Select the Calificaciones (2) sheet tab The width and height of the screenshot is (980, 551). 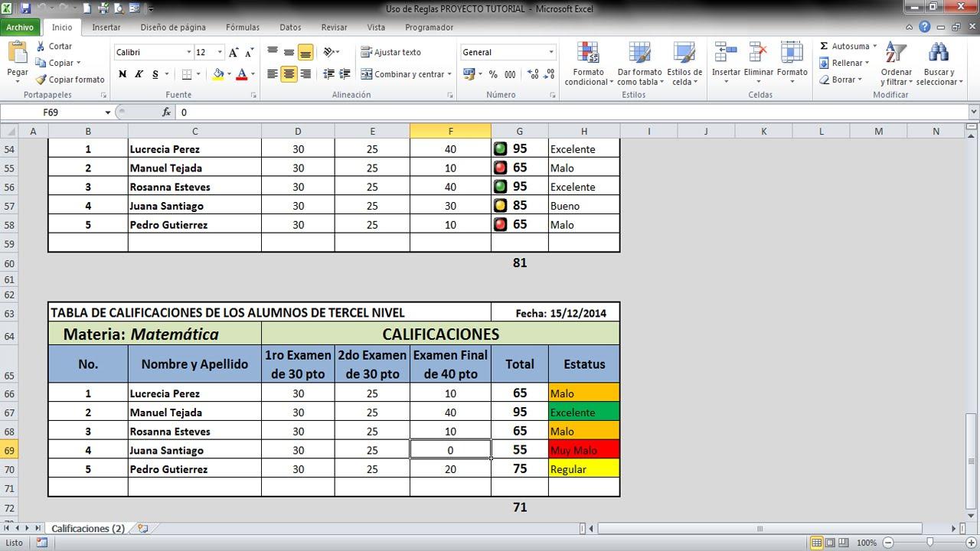[x=87, y=529]
